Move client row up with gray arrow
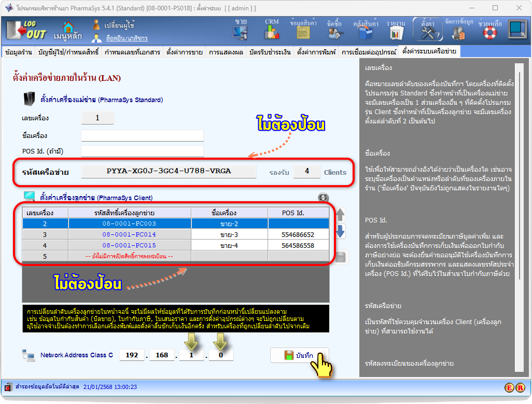This screenshot has height=404, width=532. 340,214
